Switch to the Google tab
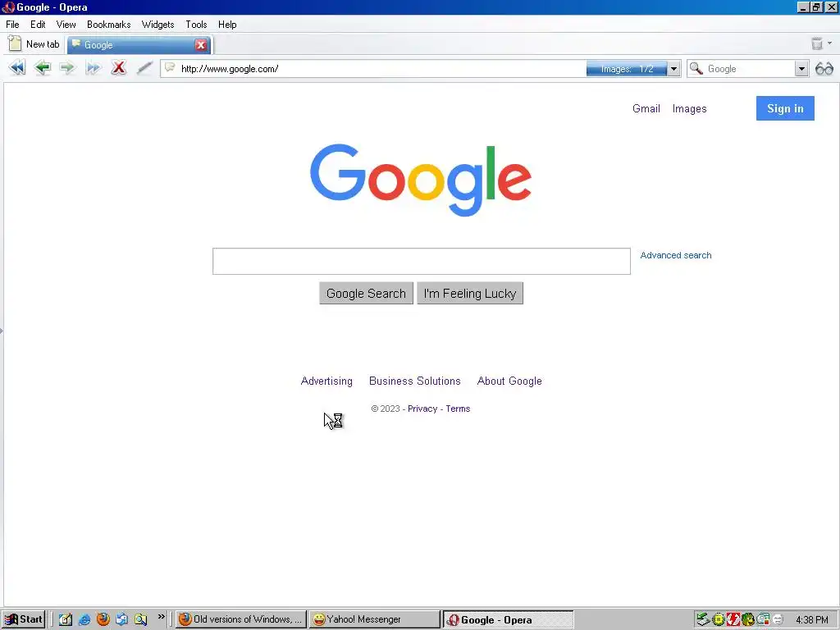 tap(139, 45)
